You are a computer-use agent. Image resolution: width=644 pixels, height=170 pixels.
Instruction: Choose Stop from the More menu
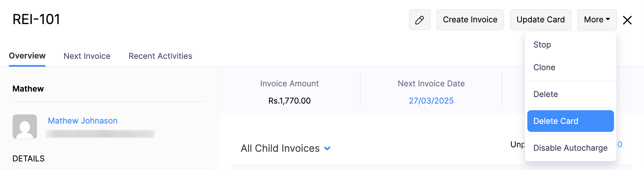pyautogui.click(x=542, y=45)
